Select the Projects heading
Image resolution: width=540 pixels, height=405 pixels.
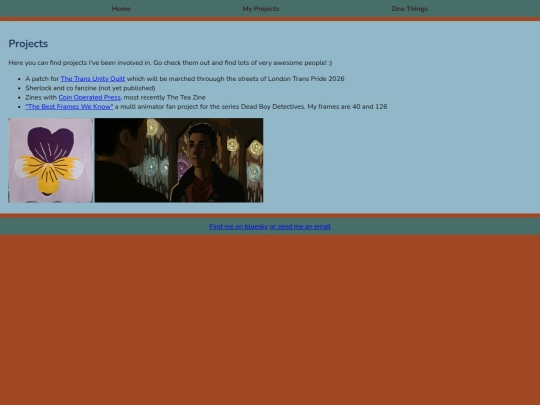coord(28,44)
